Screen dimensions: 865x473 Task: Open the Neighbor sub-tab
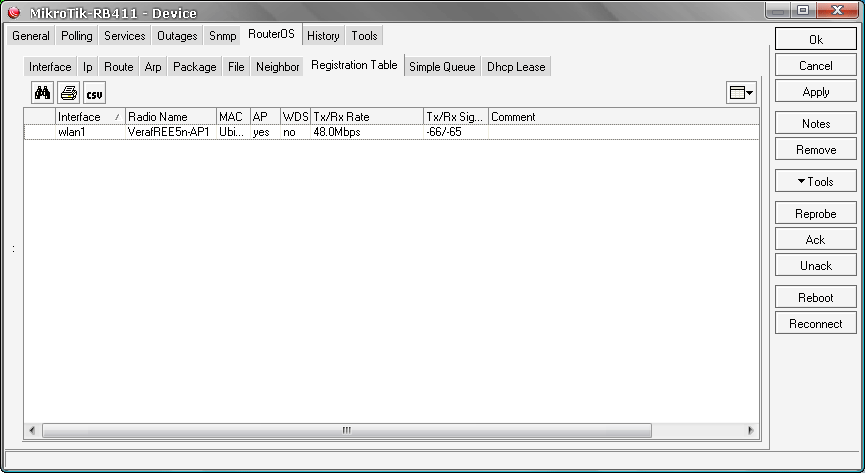pos(277,67)
